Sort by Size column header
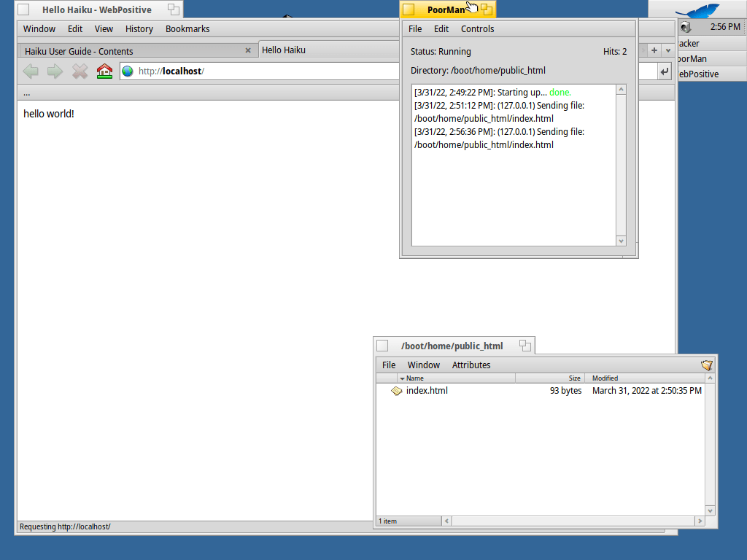The image size is (747, 560). tap(550, 378)
